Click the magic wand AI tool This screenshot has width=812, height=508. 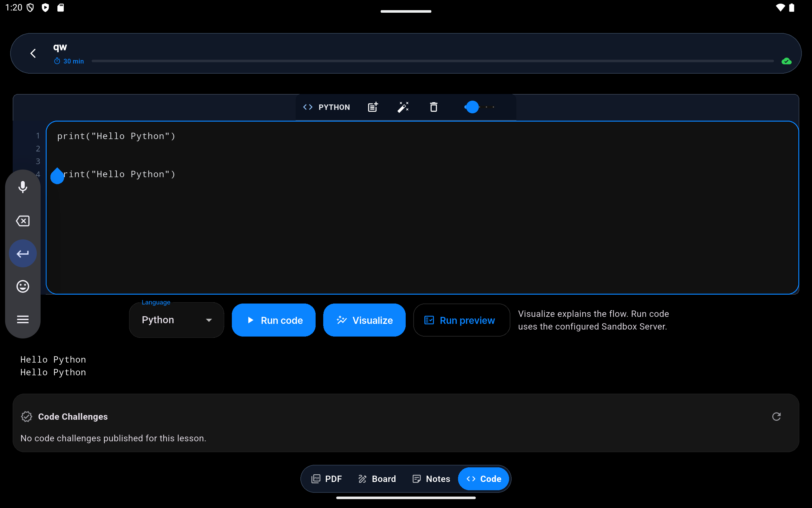click(403, 107)
